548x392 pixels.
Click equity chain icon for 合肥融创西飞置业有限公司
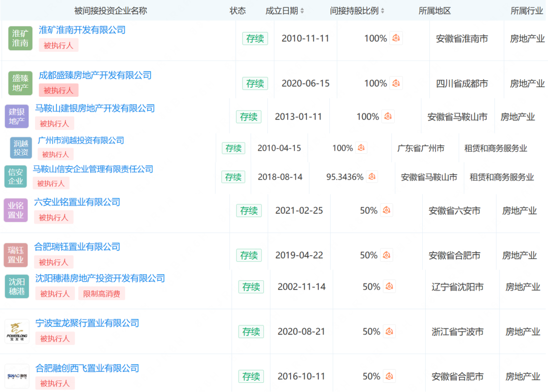pyautogui.click(x=389, y=376)
